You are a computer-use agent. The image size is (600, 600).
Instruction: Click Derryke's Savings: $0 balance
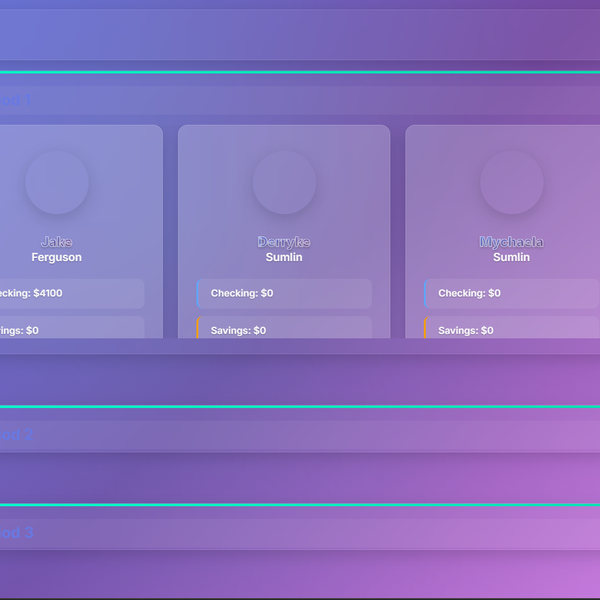(x=284, y=327)
